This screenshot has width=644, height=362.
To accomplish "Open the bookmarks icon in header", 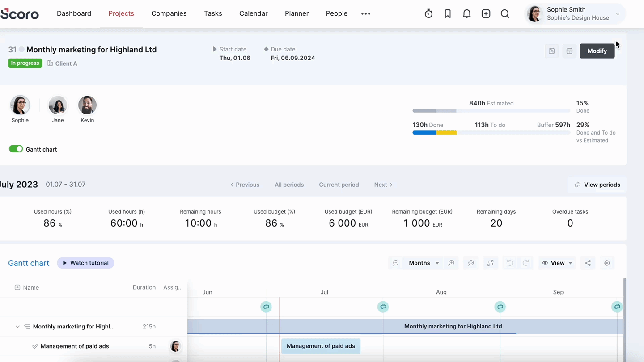I will (x=448, y=13).
